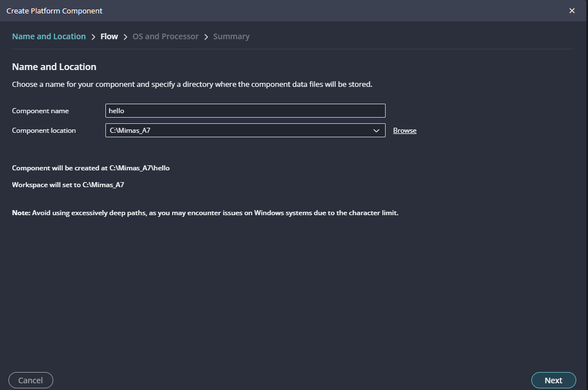Viewport: 588px width, 390px height.
Task: Click the Name and Location section heading
Action: [x=54, y=67]
